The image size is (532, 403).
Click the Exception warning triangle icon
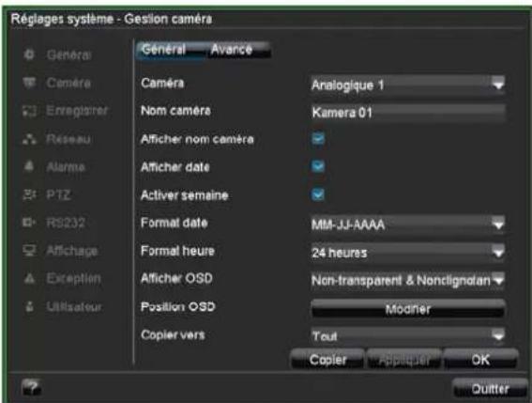point(29,279)
